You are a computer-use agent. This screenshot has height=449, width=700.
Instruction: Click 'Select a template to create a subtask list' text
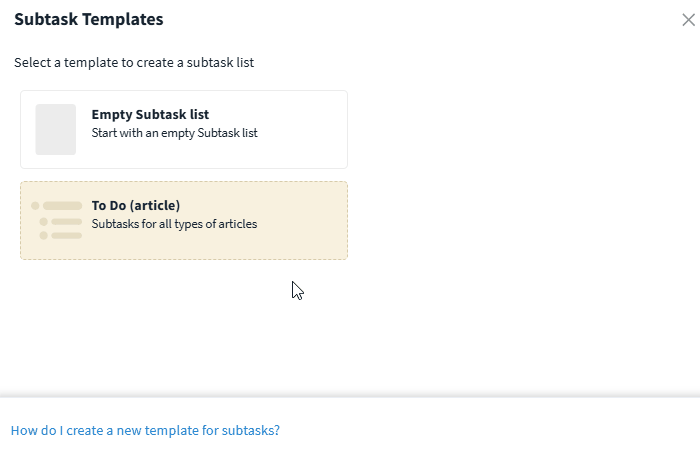coord(134,62)
